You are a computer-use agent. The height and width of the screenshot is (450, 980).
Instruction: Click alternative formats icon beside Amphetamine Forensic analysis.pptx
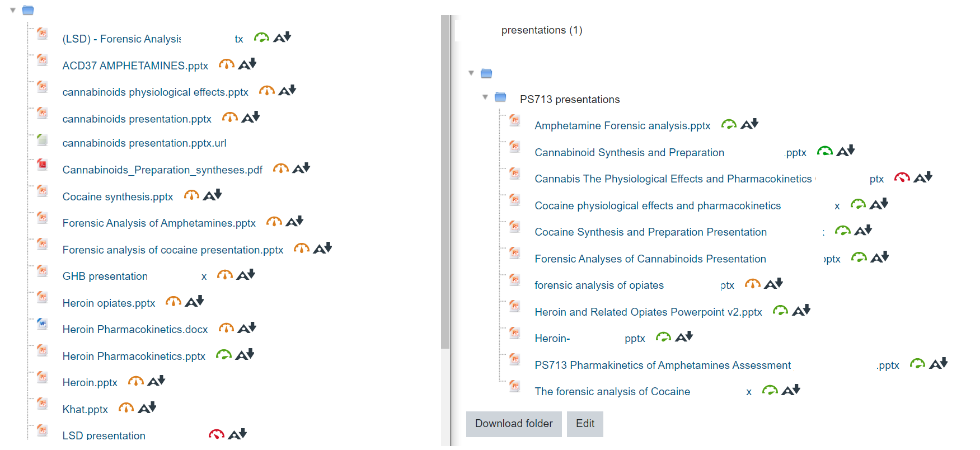pos(749,124)
